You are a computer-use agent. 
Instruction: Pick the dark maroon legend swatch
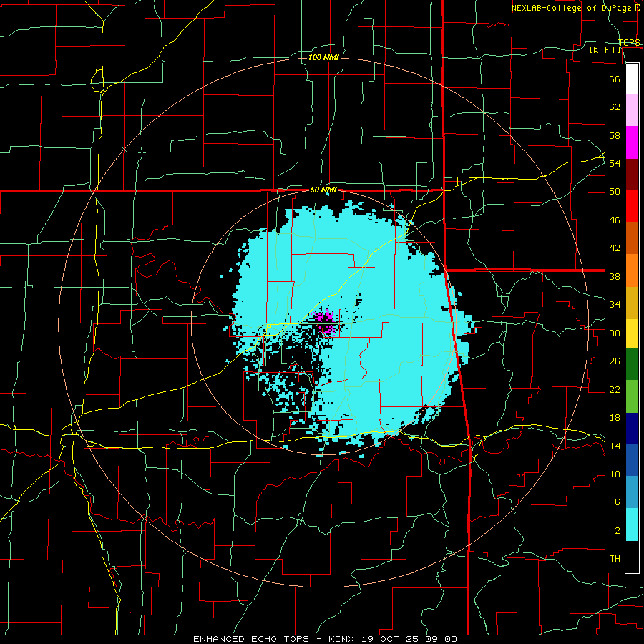pos(632,175)
